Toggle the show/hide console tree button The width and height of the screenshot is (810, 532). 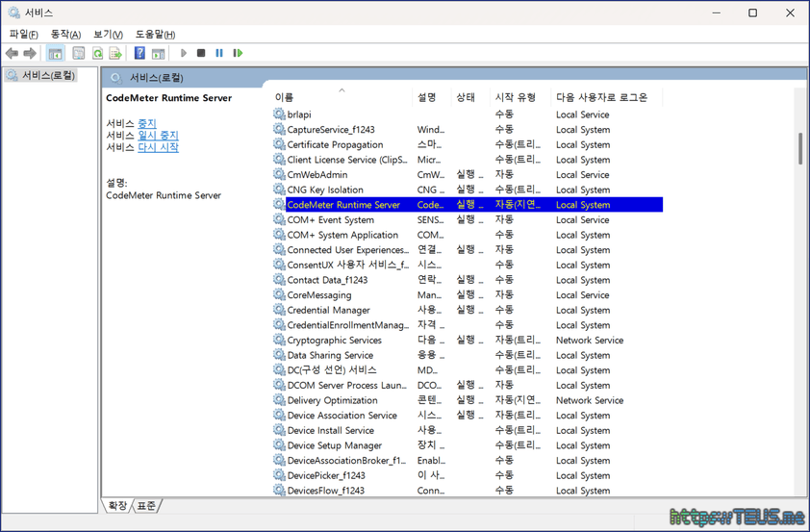tap(56, 54)
